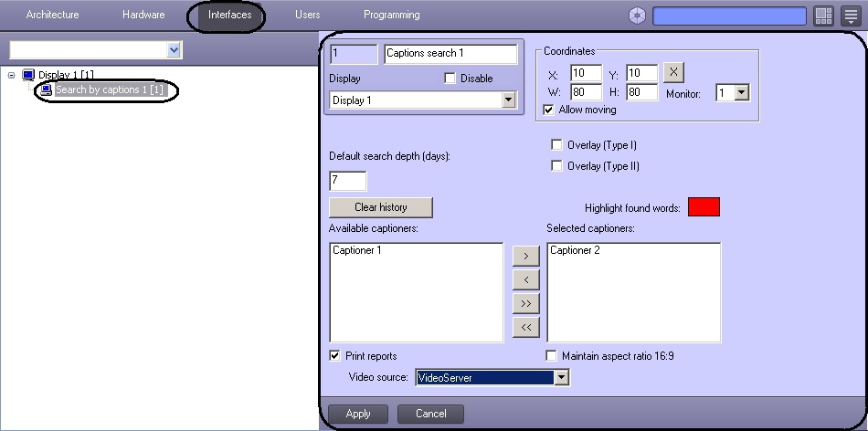This screenshot has width=868, height=431.
Task: Enable Overlay (Type I) checkbox
Action: pos(557,145)
